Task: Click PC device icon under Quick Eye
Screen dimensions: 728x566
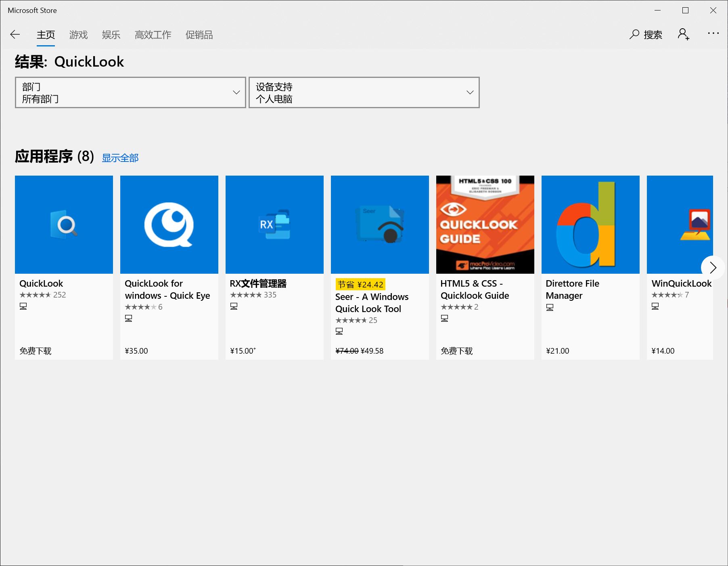Action: [129, 319]
